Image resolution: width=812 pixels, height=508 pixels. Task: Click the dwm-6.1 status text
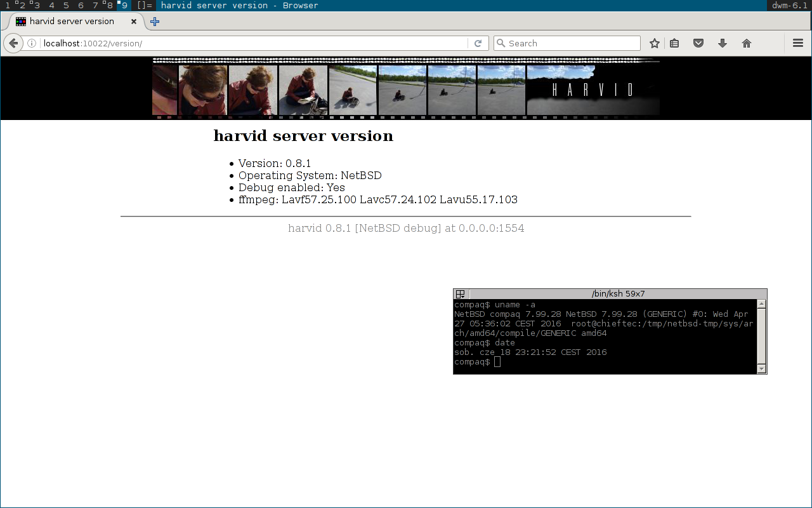[789, 5]
